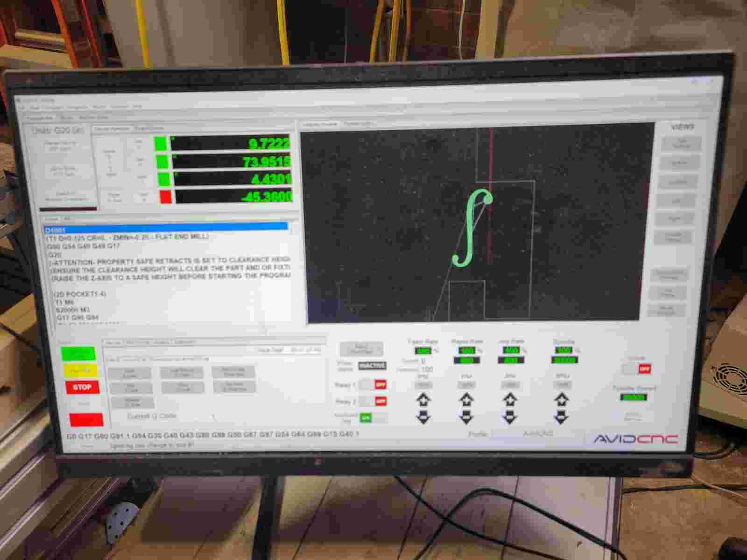
Task: Reset Feed Rate override to 100%
Action: [x=423, y=385]
